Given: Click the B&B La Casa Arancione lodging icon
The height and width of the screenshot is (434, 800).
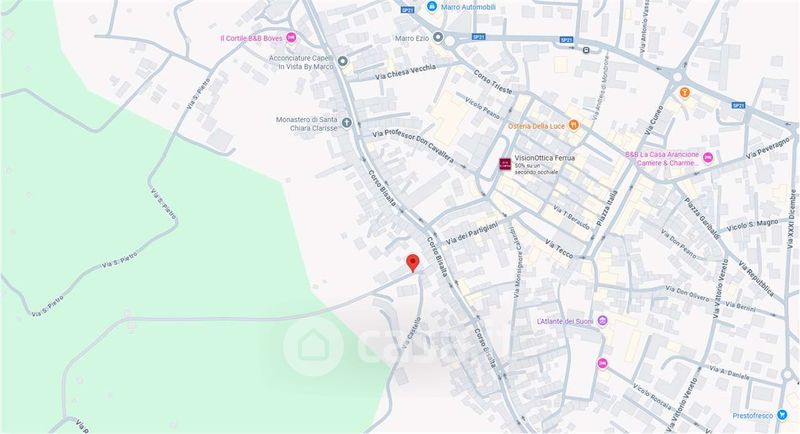Looking at the screenshot, I should pos(708,158).
